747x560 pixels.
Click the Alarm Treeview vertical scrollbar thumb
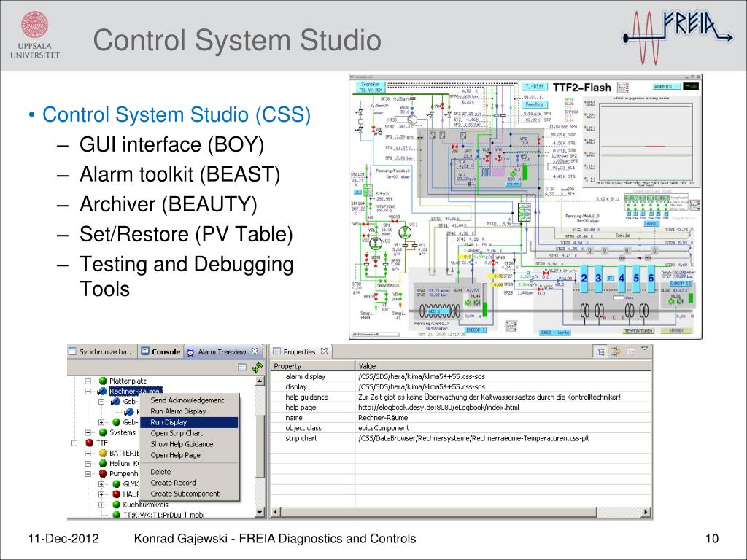click(x=260, y=446)
